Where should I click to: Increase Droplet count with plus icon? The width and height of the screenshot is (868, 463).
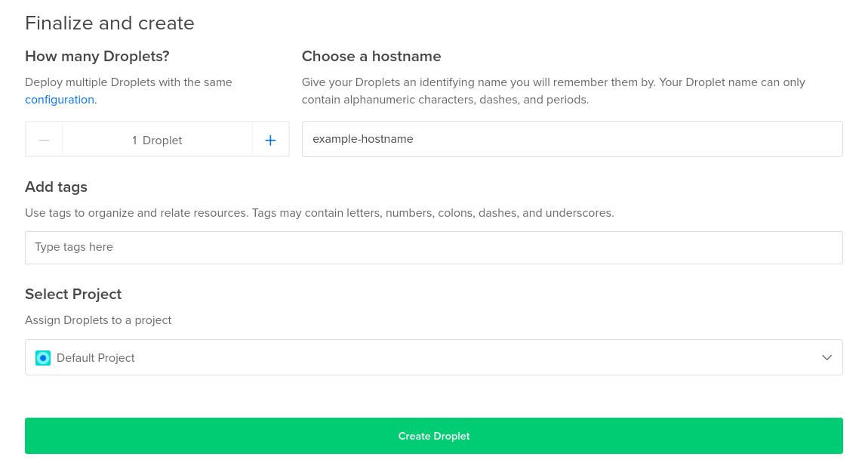270,140
